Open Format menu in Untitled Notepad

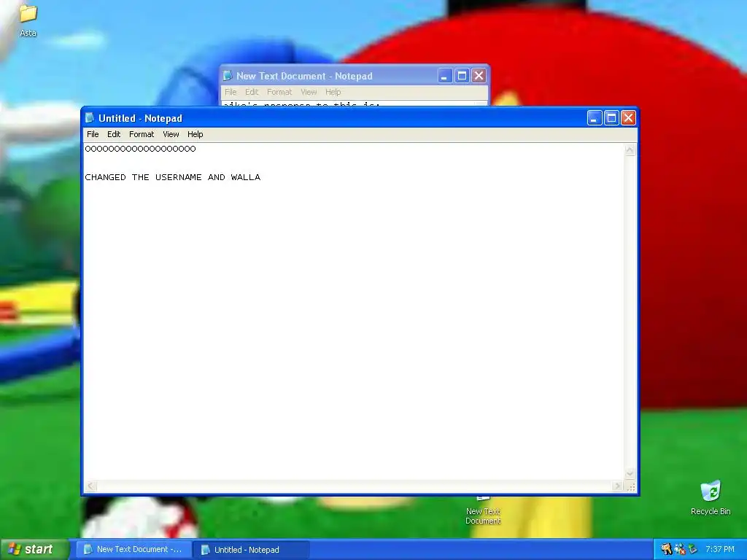pos(142,134)
